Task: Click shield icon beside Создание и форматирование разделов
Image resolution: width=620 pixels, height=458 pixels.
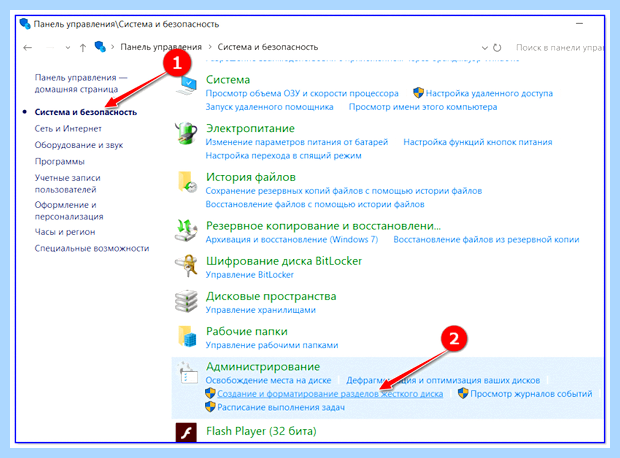Action: coord(210,393)
